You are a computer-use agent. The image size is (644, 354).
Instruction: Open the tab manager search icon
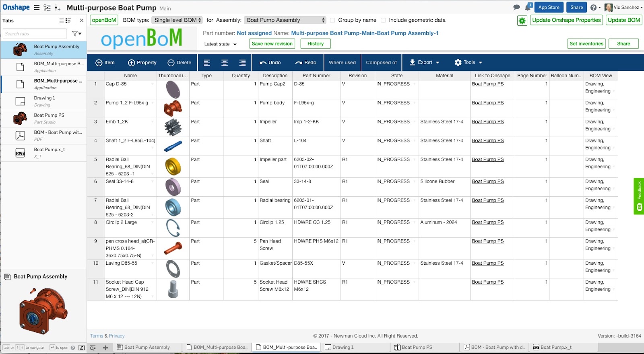coord(93,348)
